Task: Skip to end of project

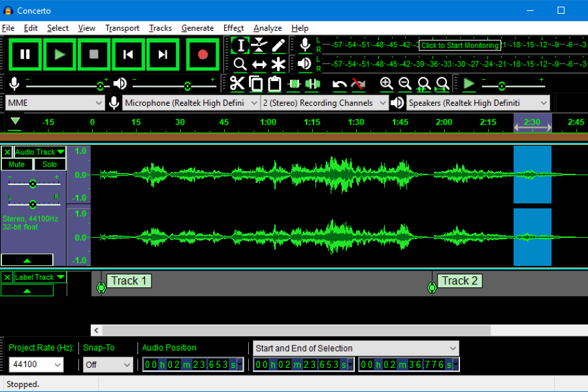Action: 163,54
